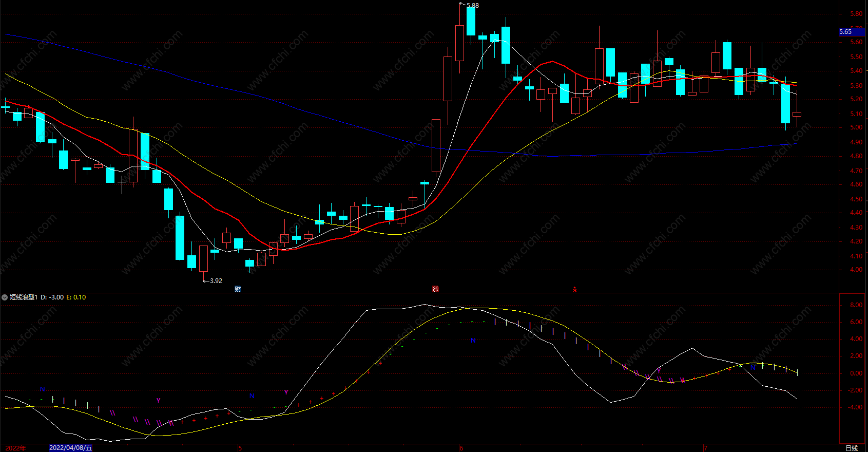
Task: Click the 2022/04/08/五 date tag
Action: coord(71,448)
